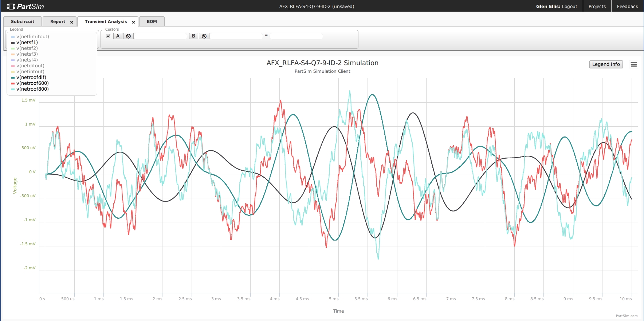Image resolution: width=644 pixels, height=321 pixels.
Task: Close the Transient Analysis tab x icon
Action: [x=133, y=22]
